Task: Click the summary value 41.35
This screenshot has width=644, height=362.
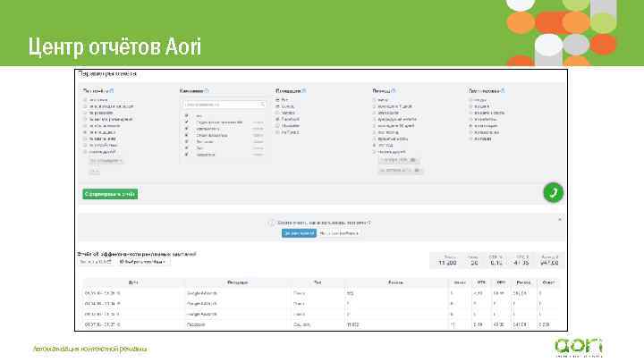Action: click(521, 263)
